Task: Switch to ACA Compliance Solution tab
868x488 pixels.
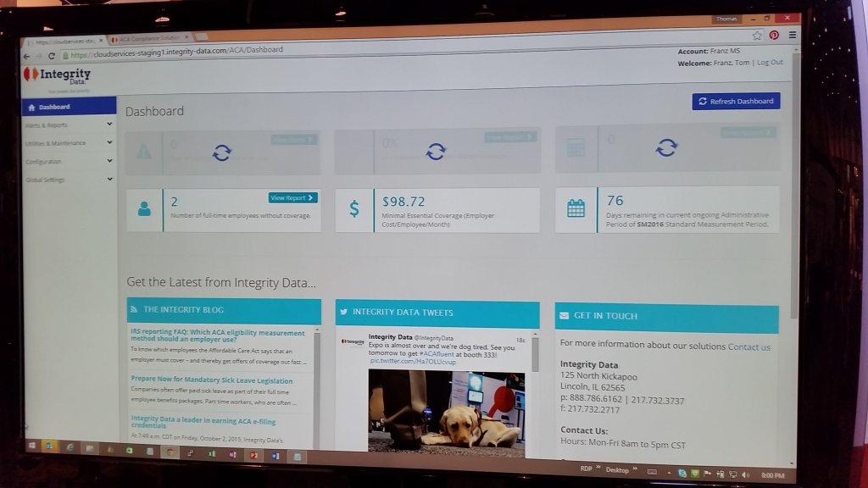Action: click(x=147, y=39)
